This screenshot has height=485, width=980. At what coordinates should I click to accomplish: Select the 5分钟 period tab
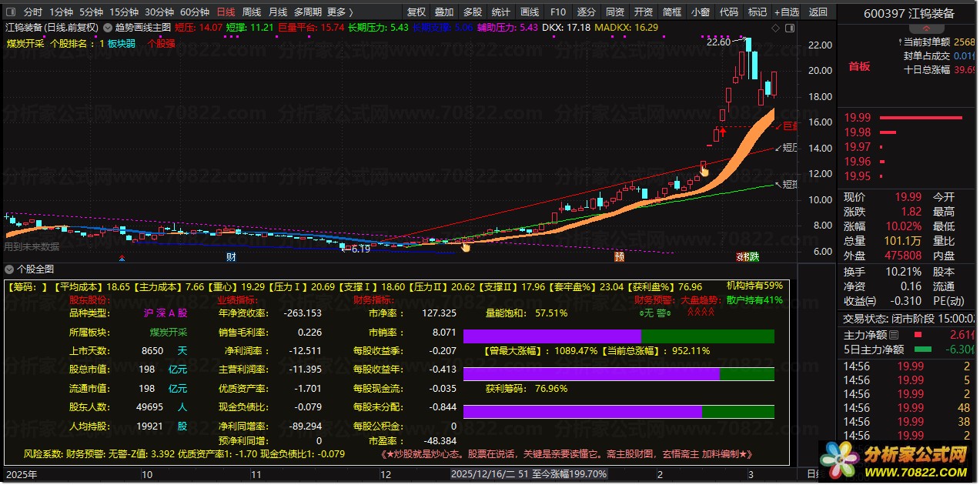91,12
